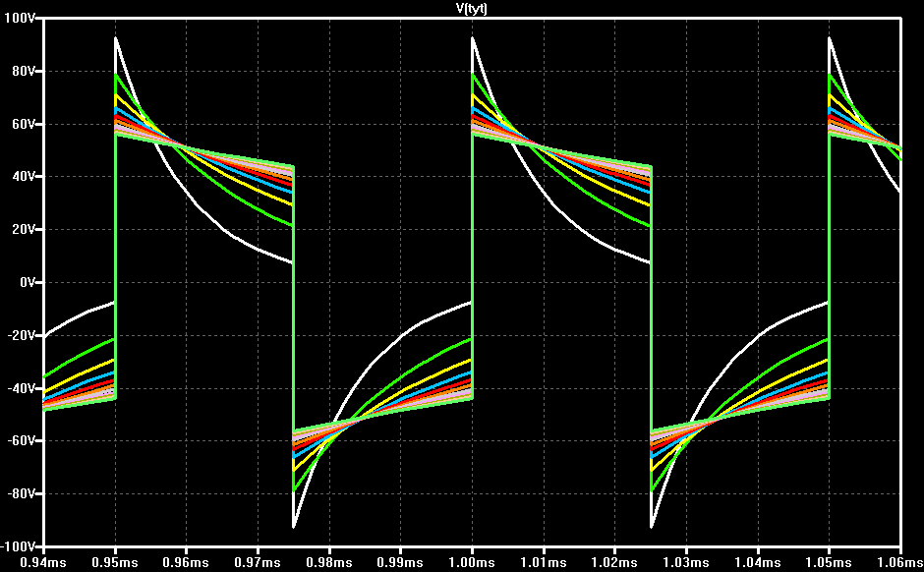This screenshot has height=572, width=924.
Task: Click the 40V vertical axis label
Action: click(24, 177)
